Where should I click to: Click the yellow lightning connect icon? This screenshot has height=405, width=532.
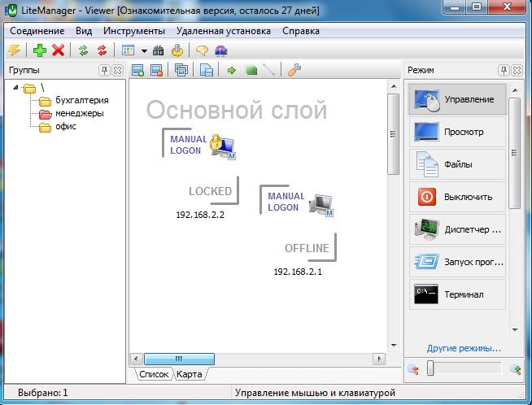click(x=15, y=50)
